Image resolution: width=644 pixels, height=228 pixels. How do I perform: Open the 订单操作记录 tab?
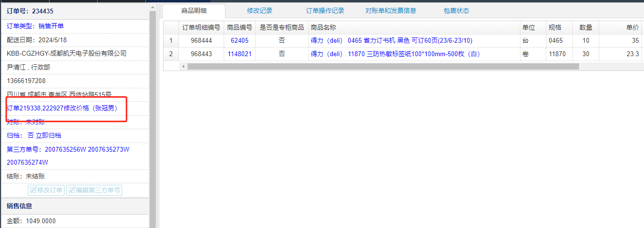[325, 11]
